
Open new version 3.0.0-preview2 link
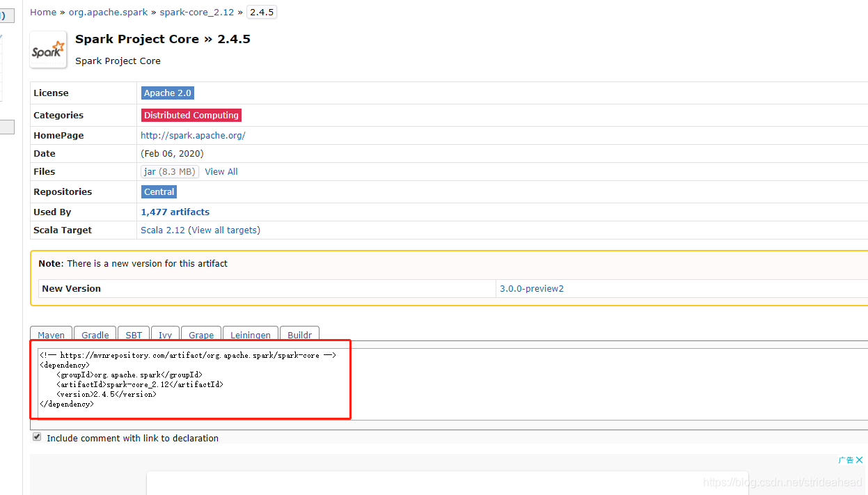coord(532,288)
